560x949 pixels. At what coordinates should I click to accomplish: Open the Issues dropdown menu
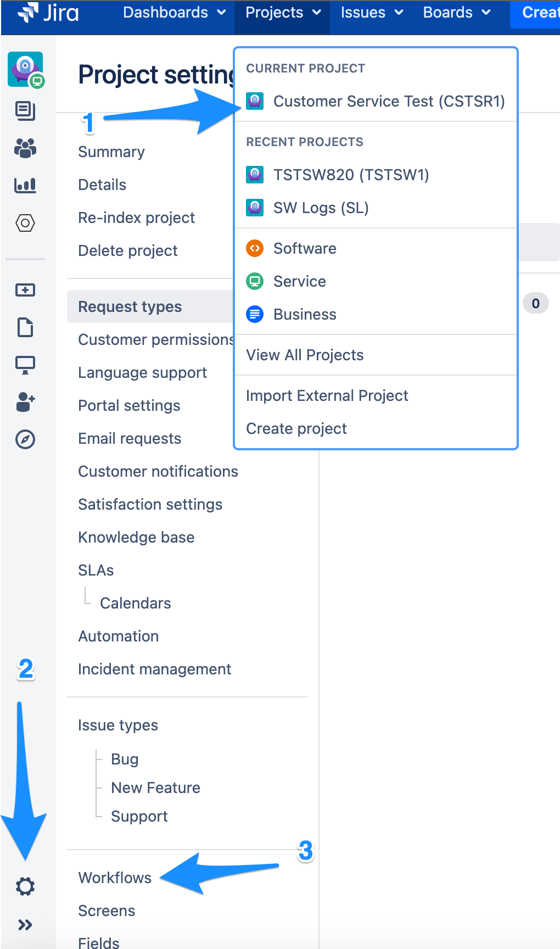tap(371, 13)
